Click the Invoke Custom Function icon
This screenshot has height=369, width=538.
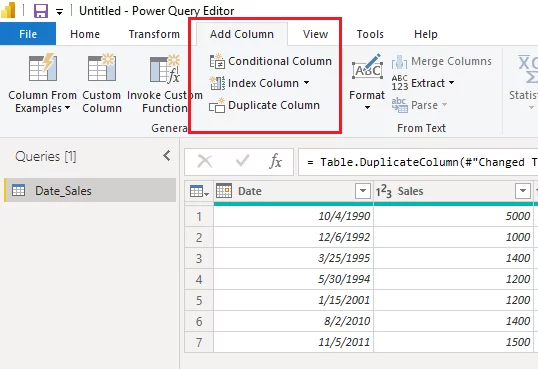pos(165,68)
